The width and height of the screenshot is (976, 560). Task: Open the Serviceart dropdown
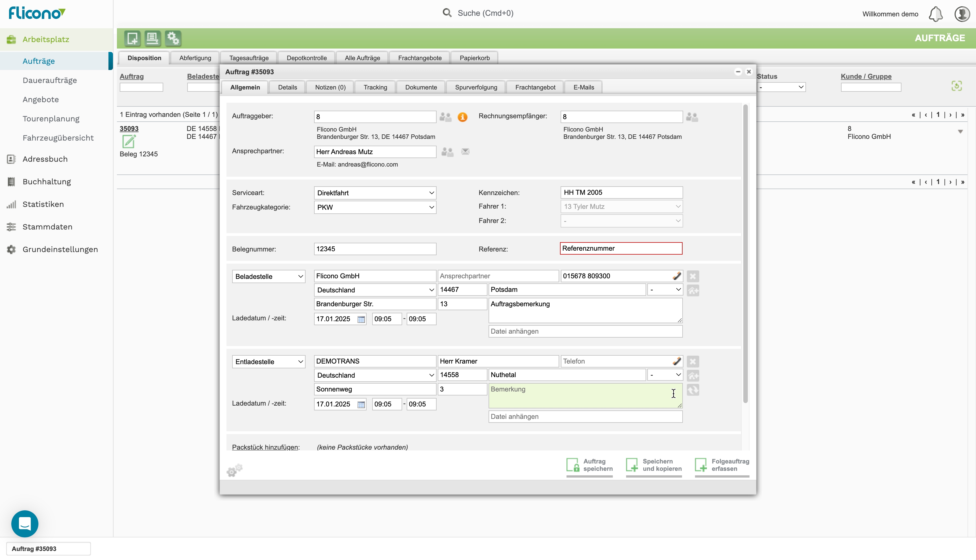(x=375, y=193)
